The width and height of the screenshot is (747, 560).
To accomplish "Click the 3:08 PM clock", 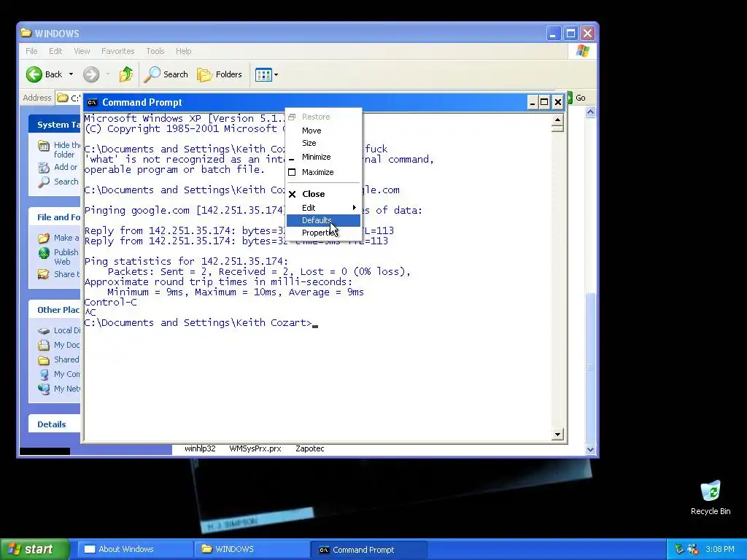I will (720, 549).
